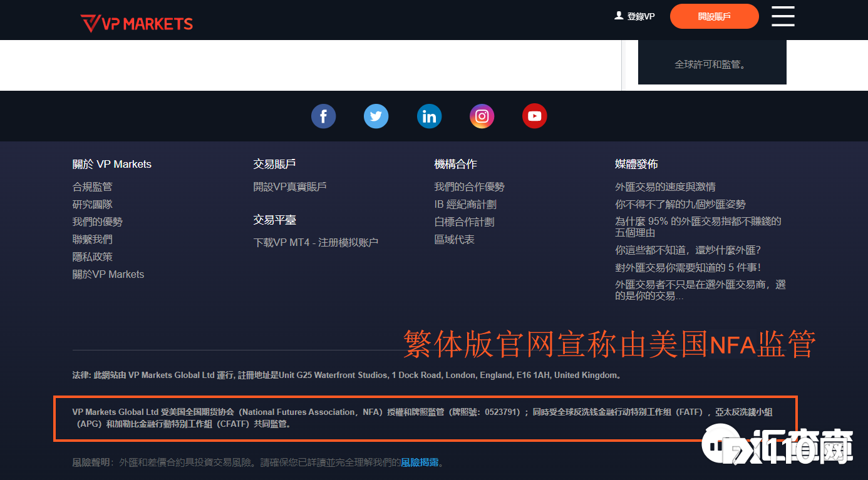The width and height of the screenshot is (868, 480).
Task: Click the VP Markets logo
Action: pyautogui.click(x=137, y=23)
